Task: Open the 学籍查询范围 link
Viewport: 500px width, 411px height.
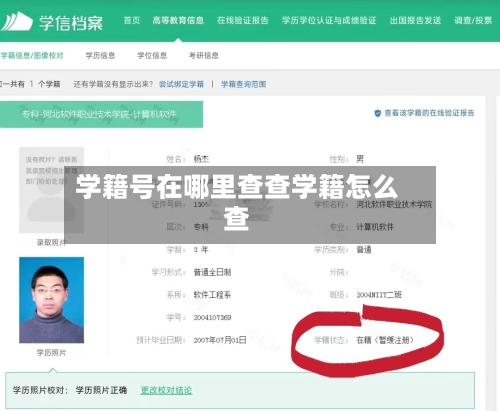Action: [x=243, y=84]
